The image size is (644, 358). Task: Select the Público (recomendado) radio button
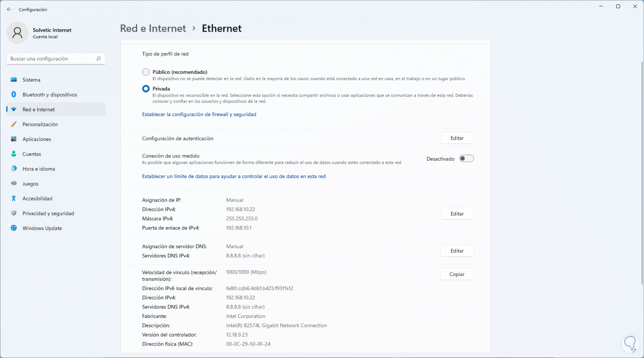click(x=146, y=72)
